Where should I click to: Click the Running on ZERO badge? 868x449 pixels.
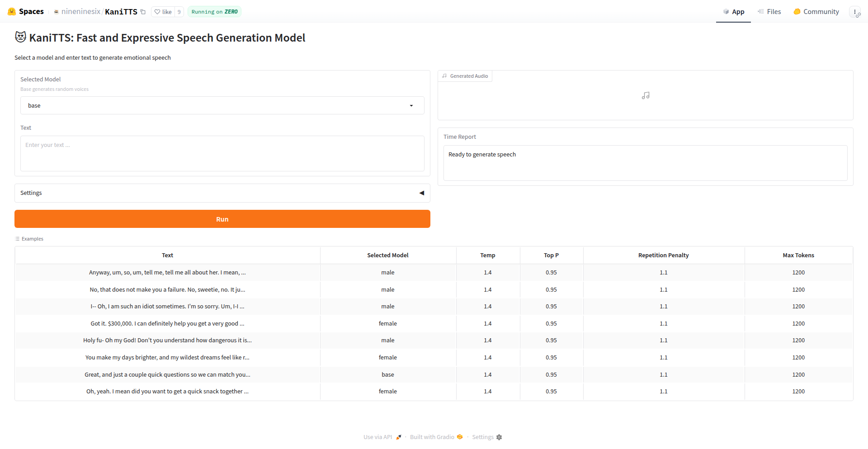pyautogui.click(x=214, y=12)
